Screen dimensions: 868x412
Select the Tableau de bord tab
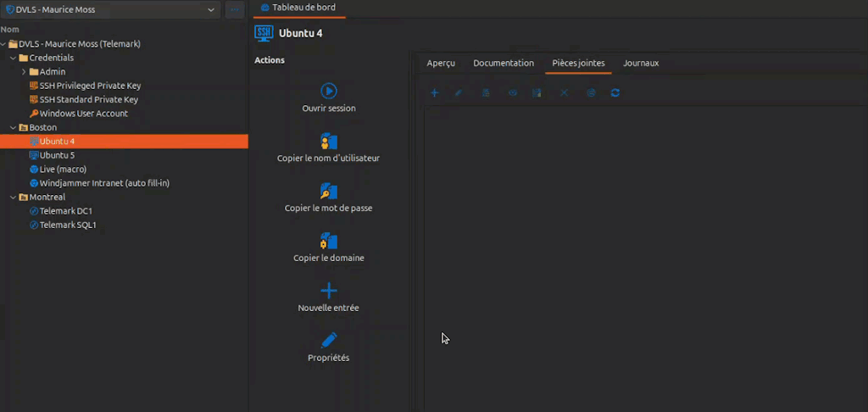tap(298, 8)
